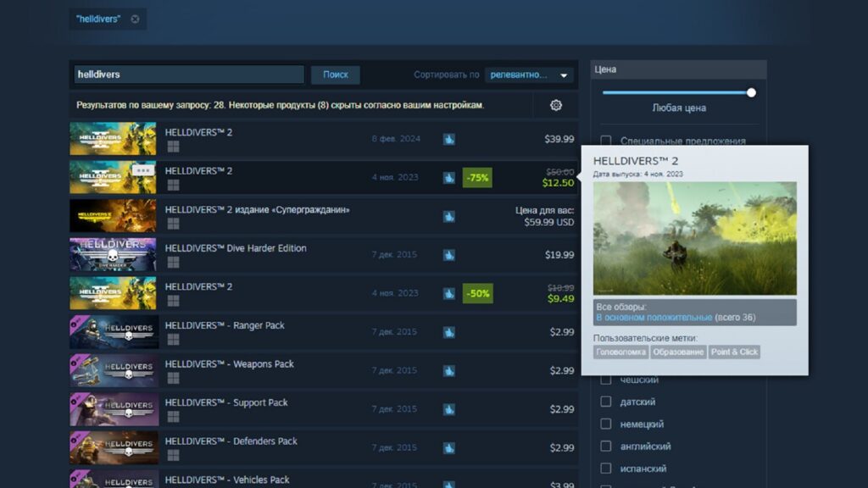Open HELLDIVERS Support Pack title
Image resolution: width=868 pixels, height=488 pixels.
click(x=226, y=402)
